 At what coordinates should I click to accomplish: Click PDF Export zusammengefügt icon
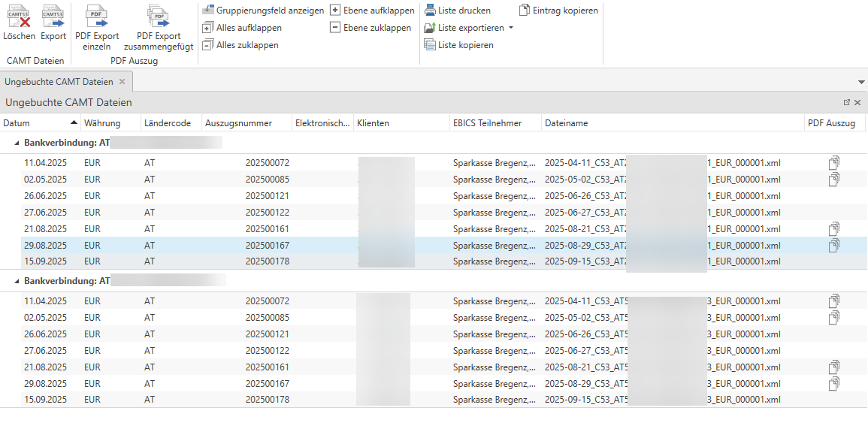click(x=159, y=17)
